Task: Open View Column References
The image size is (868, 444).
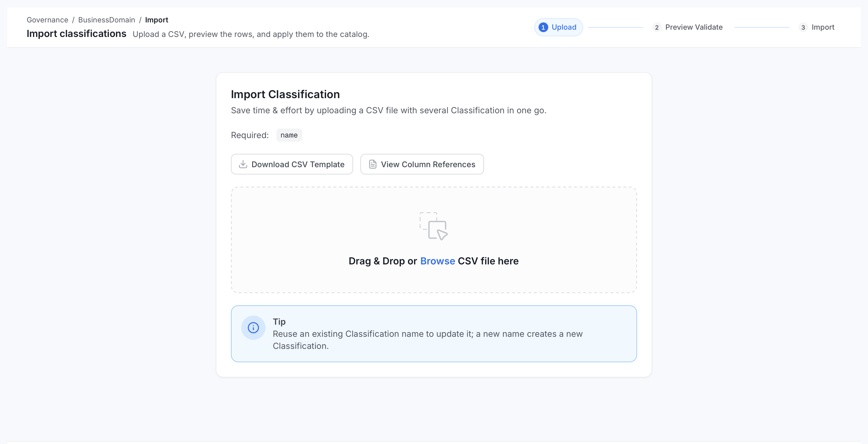Action: tap(422, 164)
